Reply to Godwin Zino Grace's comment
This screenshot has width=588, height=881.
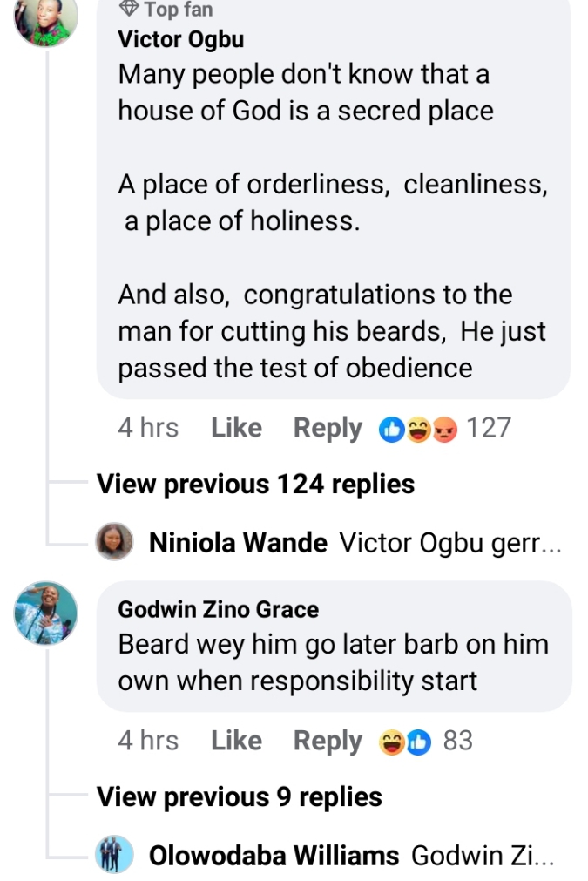[328, 741]
